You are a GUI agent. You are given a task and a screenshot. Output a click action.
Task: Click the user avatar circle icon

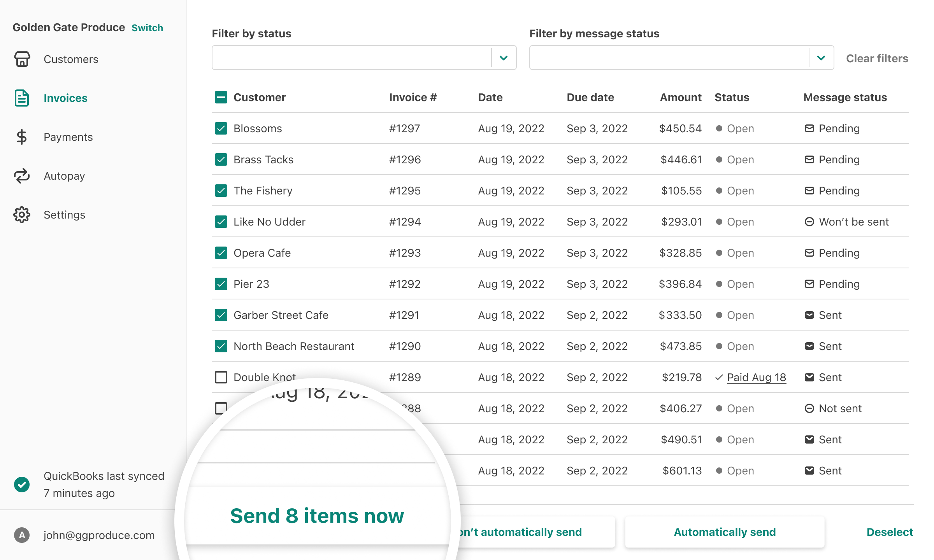22,535
